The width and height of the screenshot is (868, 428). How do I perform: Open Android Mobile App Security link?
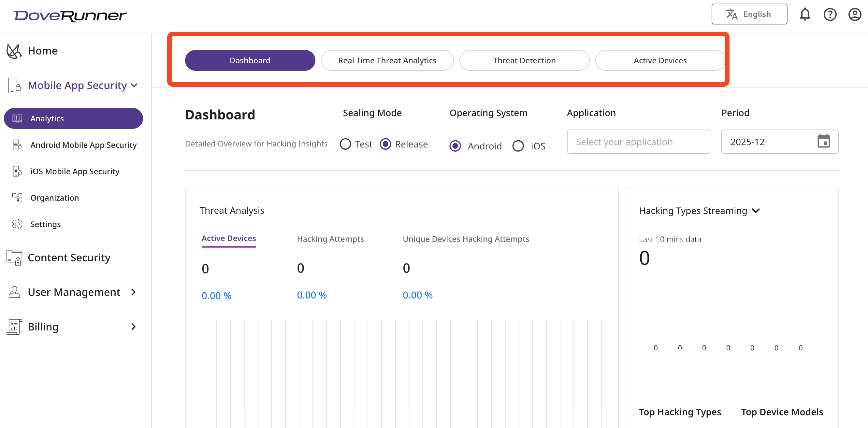pyautogui.click(x=83, y=145)
